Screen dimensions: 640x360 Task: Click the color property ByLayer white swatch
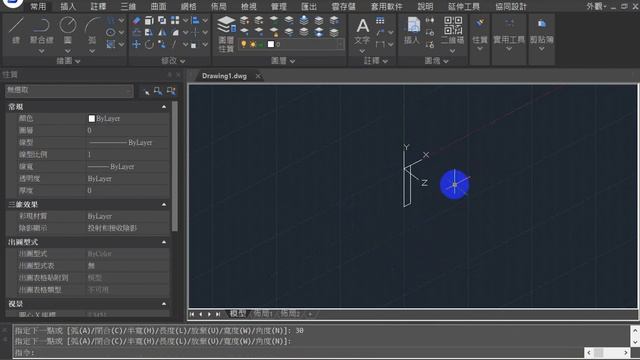tap(92, 118)
